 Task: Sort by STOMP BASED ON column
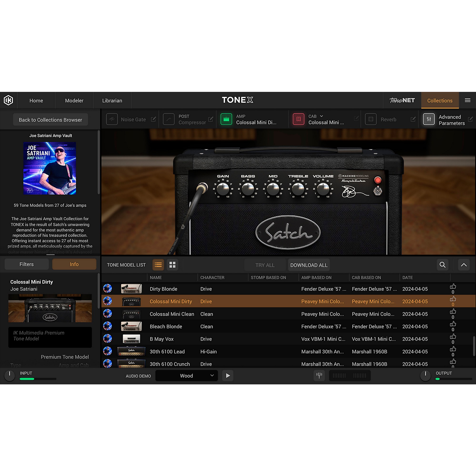(x=268, y=278)
